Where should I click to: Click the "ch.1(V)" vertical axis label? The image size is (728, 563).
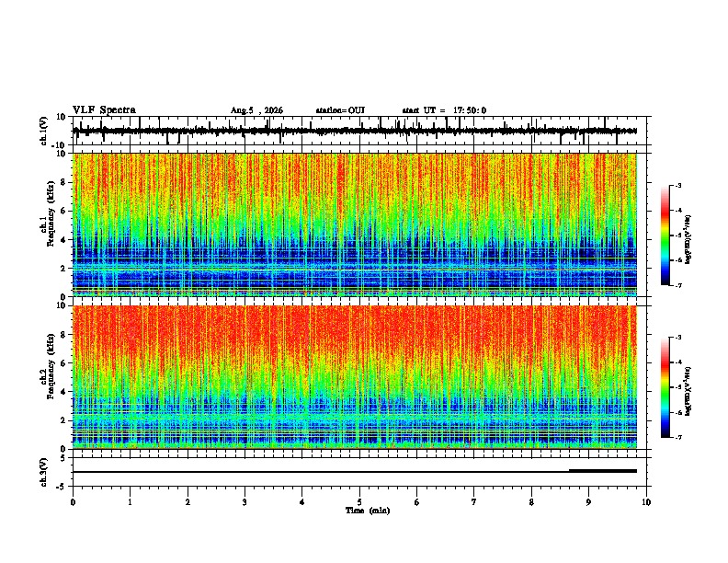coord(44,131)
